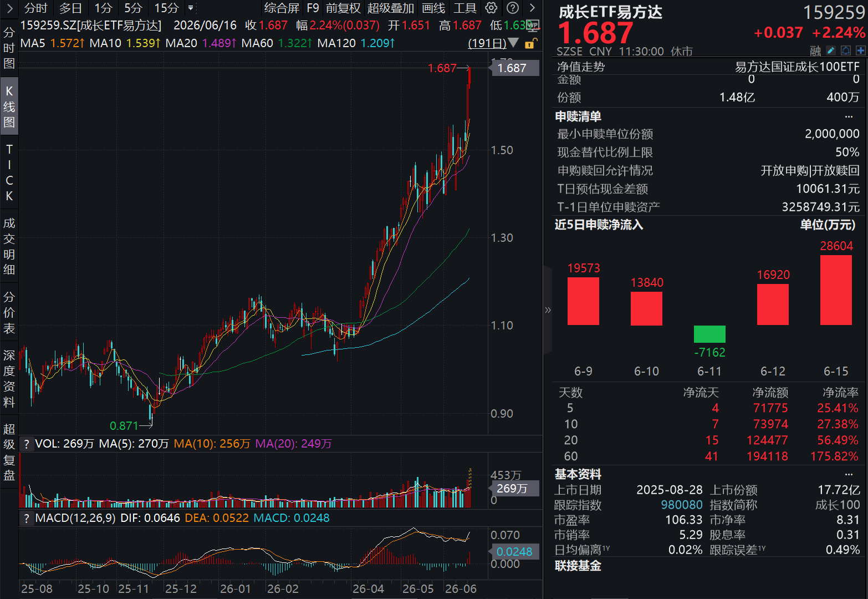Viewport: 868px width, 599px height.
Task: Open the F9 info button
Action: [x=313, y=8]
